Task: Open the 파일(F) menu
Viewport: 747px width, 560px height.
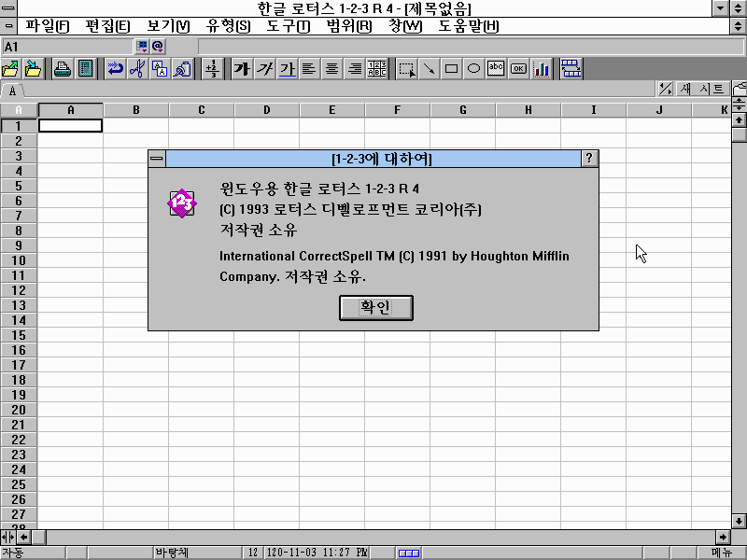Action: coord(48,26)
